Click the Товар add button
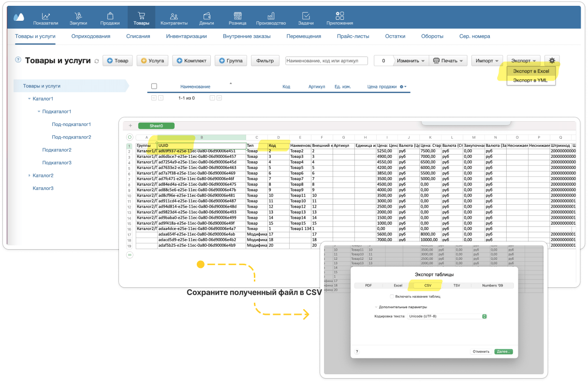The height and width of the screenshot is (382, 588). click(118, 60)
